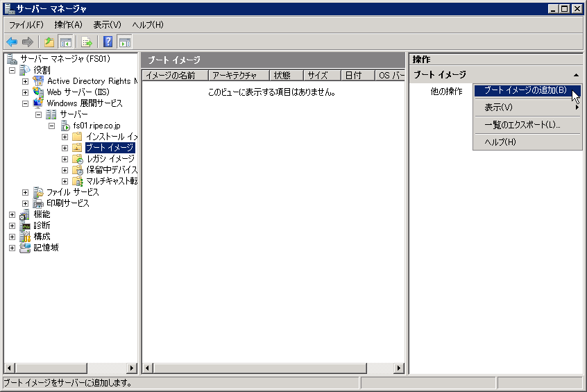The height and width of the screenshot is (392, 587).
Task: Click 他の操作 in the actions pane
Action: [446, 92]
